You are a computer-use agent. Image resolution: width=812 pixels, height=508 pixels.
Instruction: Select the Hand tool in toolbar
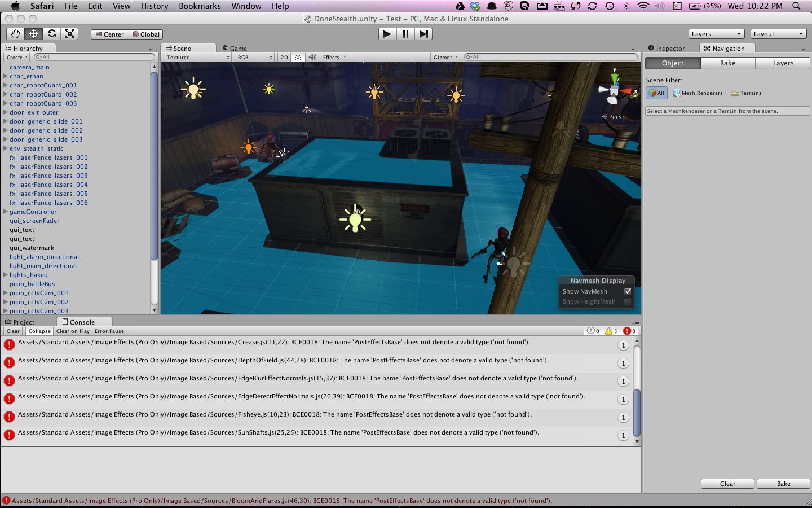[x=15, y=34]
